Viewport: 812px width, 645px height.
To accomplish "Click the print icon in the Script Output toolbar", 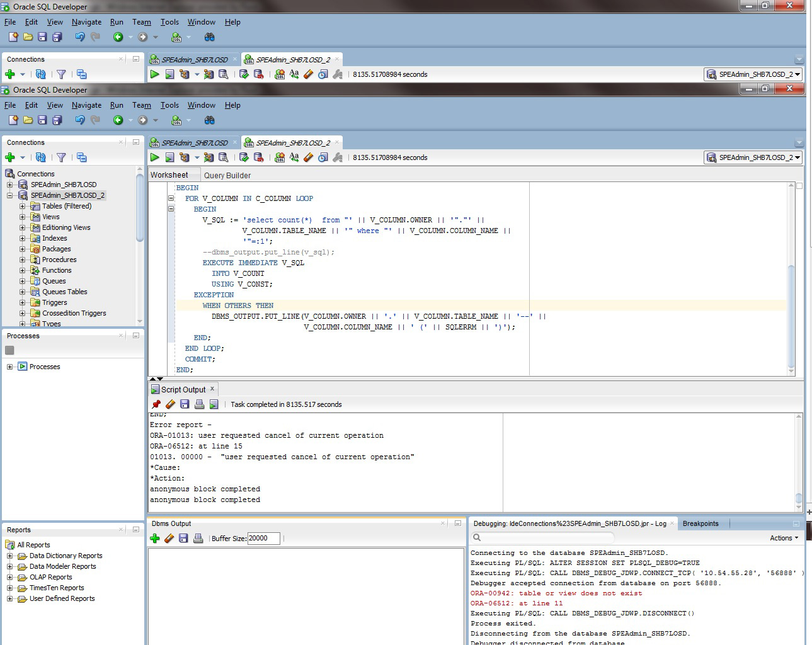I will tap(200, 404).
